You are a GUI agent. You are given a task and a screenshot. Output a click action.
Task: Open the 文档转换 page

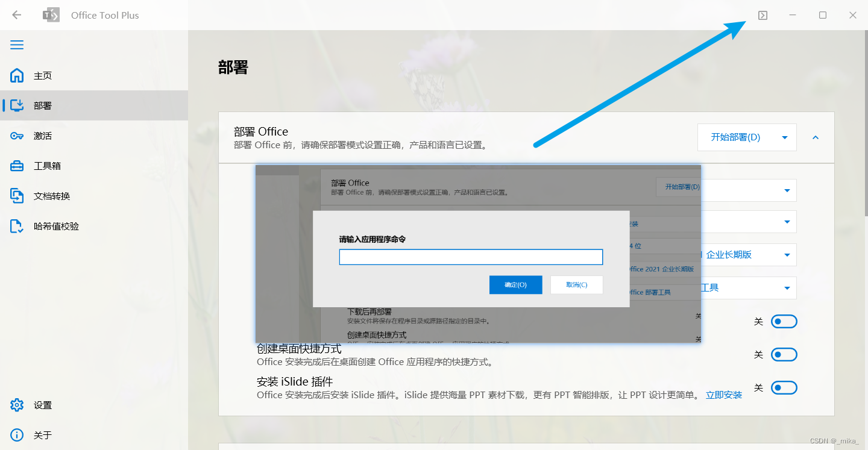94,196
